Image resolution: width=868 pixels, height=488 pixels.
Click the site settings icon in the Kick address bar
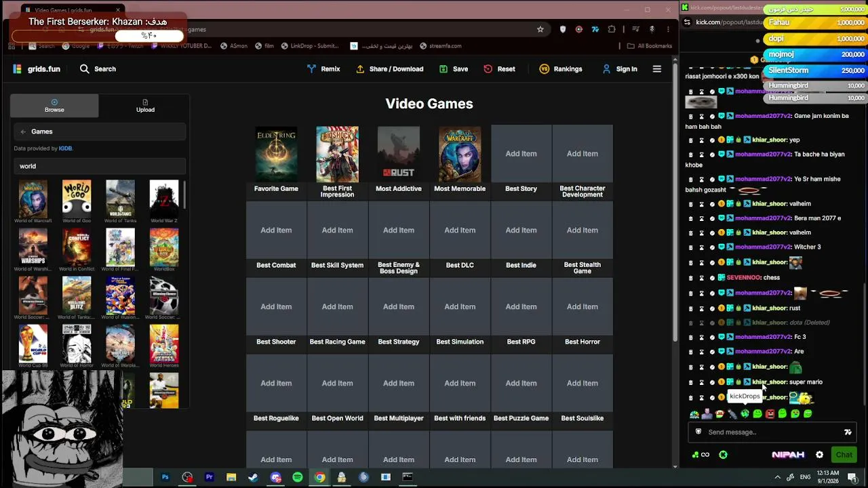(x=687, y=22)
